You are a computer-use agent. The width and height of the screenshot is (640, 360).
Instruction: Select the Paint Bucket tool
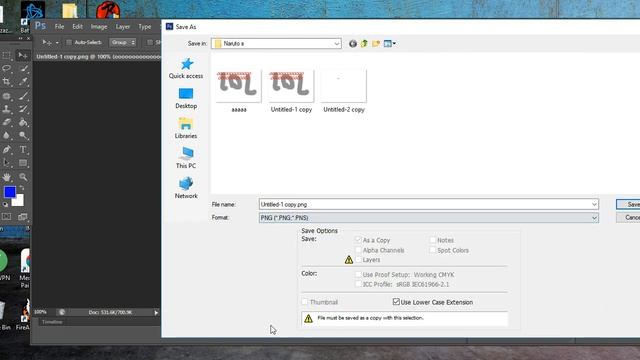(x=23, y=122)
